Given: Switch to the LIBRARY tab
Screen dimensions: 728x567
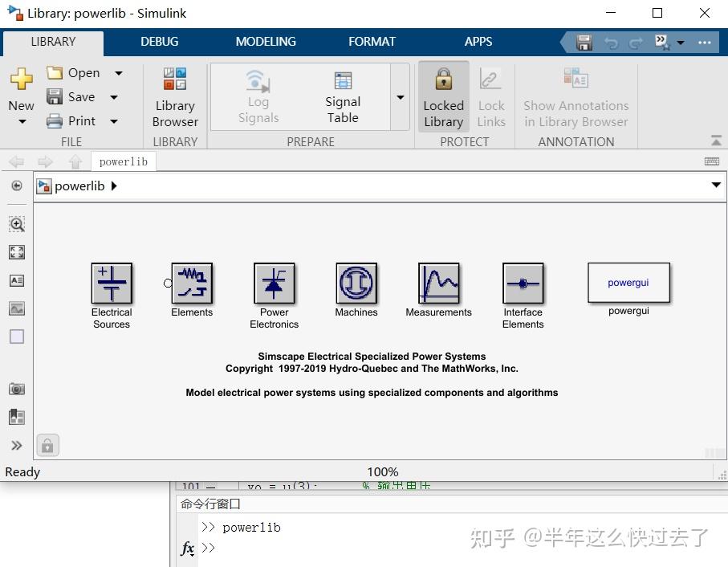Looking at the screenshot, I should pyautogui.click(x=53, y=43).
